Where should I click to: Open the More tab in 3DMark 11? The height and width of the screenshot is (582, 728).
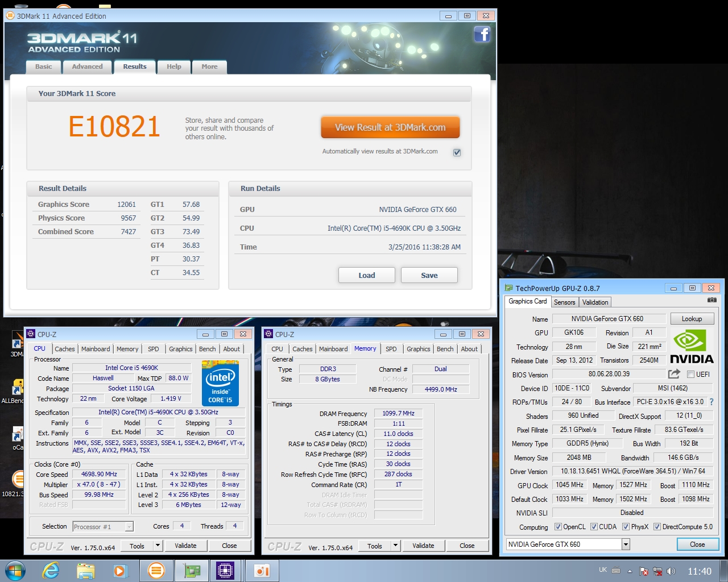coord(209,67)
